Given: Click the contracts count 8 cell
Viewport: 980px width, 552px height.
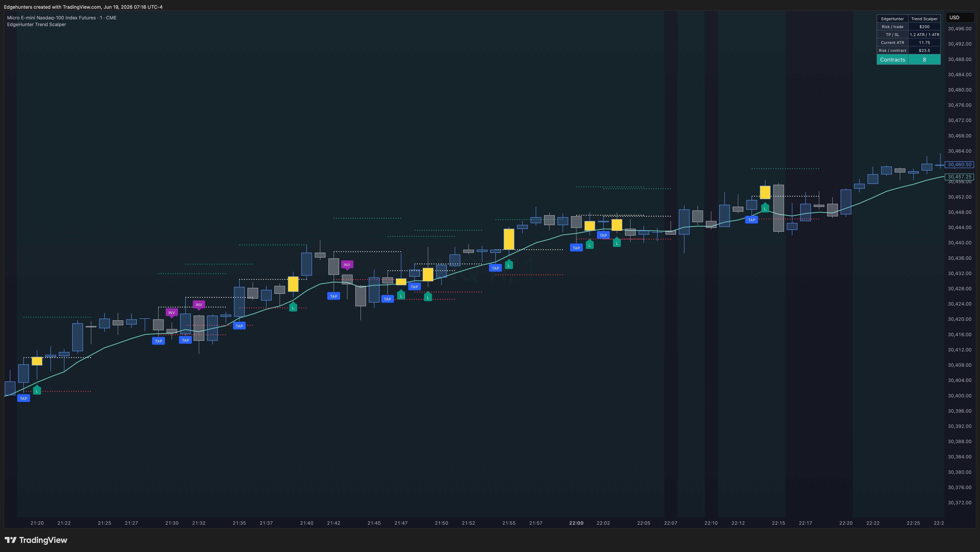Looking at the screenshot, I should coord(924,60).
